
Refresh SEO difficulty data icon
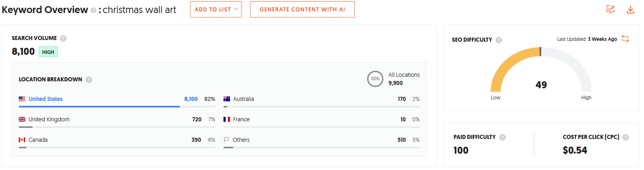tap(625, 39)
